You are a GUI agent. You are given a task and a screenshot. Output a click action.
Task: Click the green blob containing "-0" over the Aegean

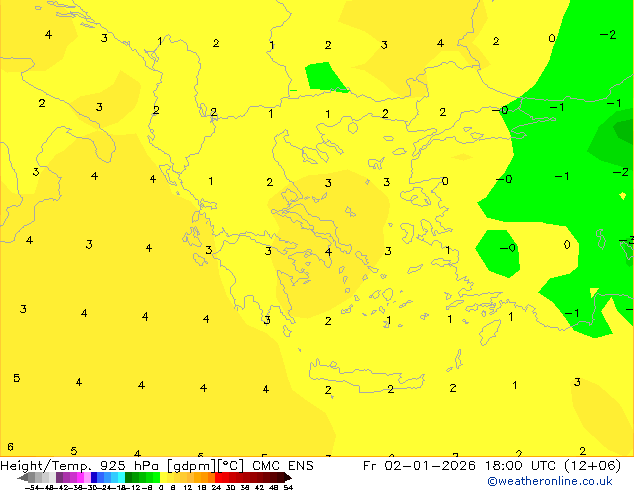pos(498,253)
